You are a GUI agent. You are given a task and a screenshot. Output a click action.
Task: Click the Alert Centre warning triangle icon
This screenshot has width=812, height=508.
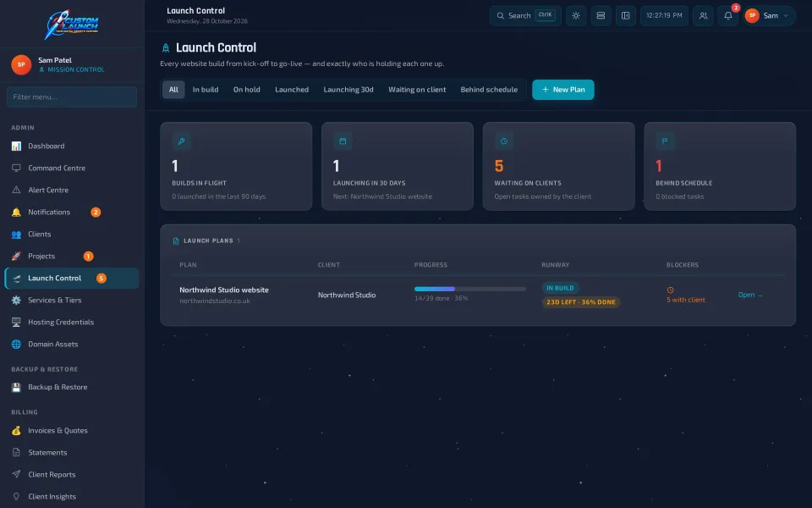click(17, 190)
